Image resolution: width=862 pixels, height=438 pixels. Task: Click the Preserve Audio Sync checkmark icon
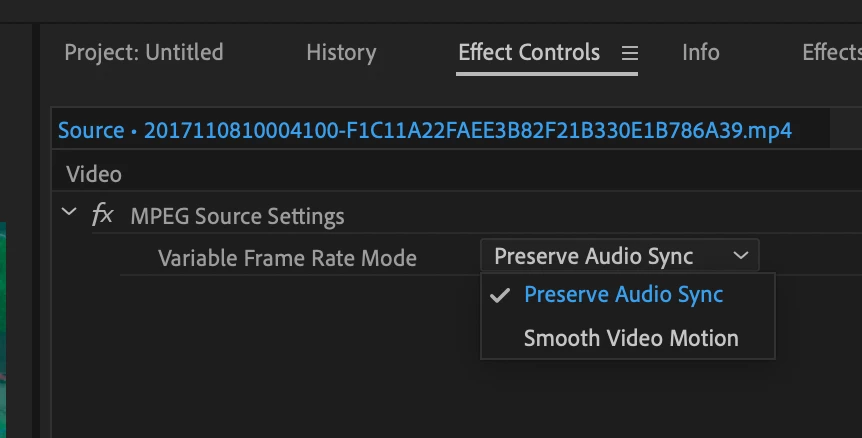point(500,295)
